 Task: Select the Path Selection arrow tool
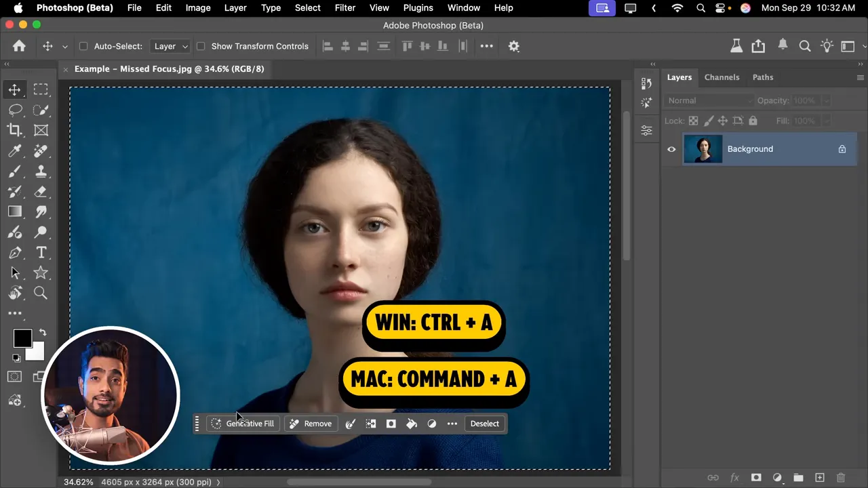(x=14, y=273)
